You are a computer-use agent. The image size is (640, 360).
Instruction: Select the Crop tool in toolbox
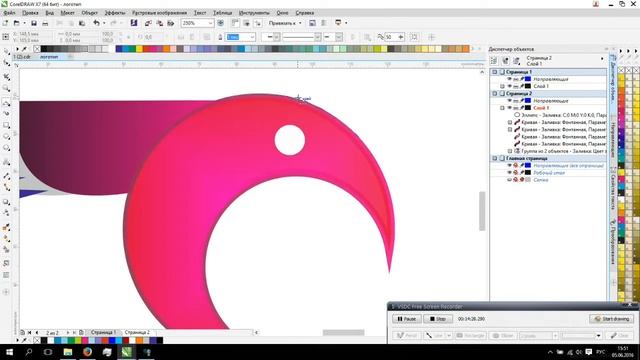[x=6, y=76]
